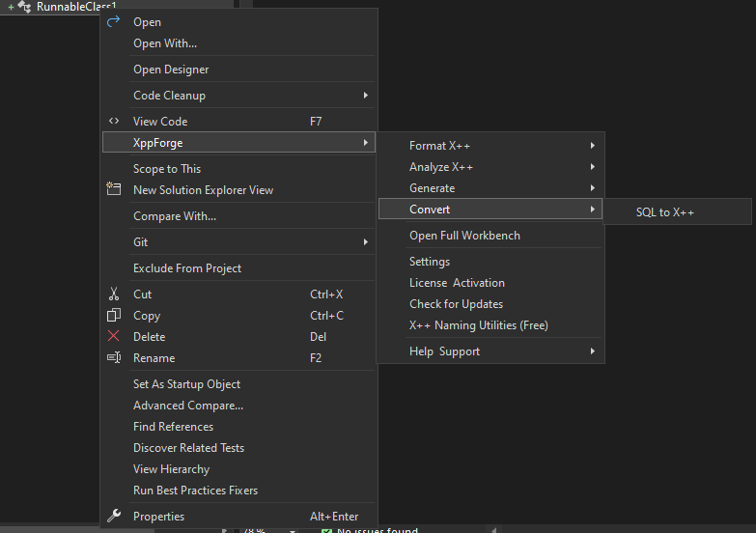Expand the Format X++ submenu arrow
This screenshot has width=756, height=533.
pyautogui.click(x=592, y=146)
